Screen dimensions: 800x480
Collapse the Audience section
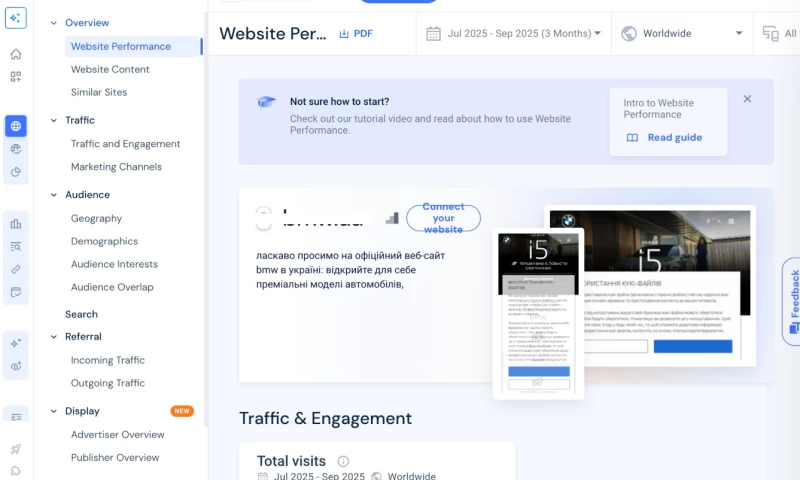[x=54, y=195]
